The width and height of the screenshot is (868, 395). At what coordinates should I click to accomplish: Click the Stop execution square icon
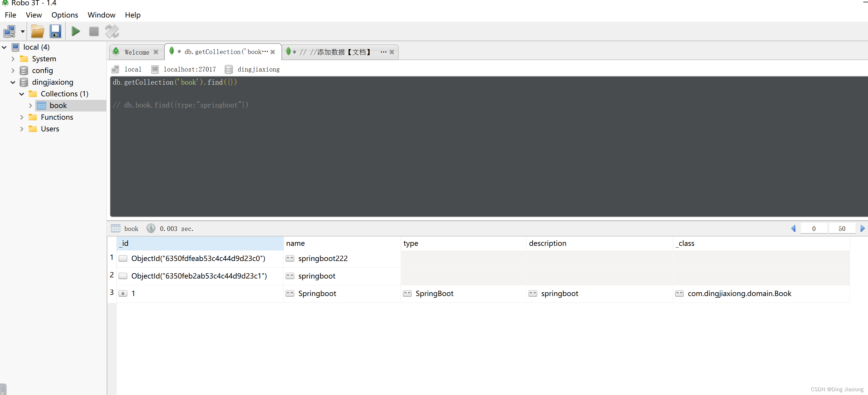[94, 31]
